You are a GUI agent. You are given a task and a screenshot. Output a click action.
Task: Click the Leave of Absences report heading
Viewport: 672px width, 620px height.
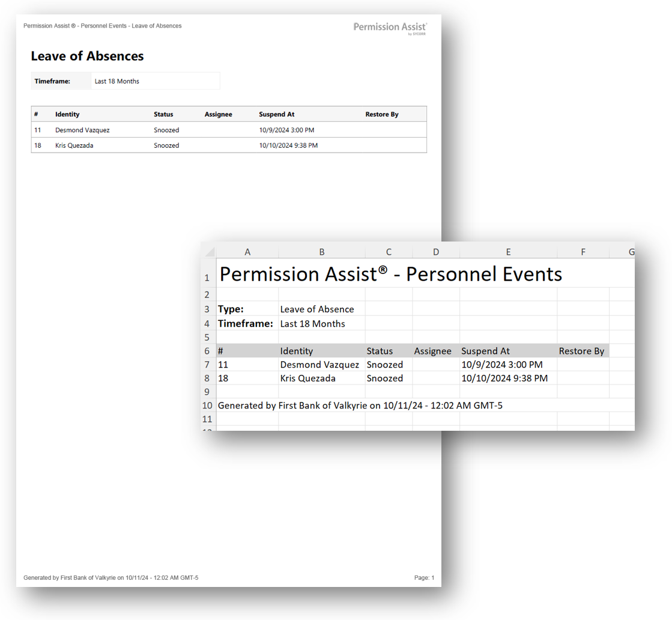87,56
